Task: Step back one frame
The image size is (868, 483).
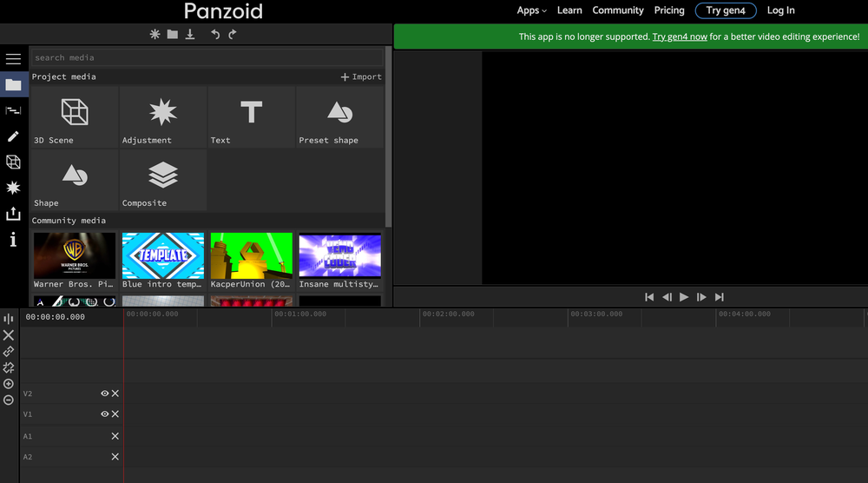Action: click(x=667, y=297)
